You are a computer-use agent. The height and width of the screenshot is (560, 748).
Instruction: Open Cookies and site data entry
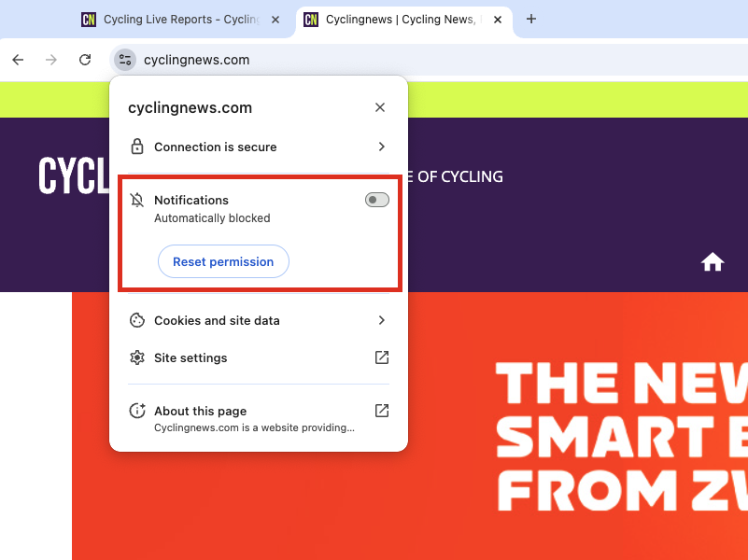point(259,320)
